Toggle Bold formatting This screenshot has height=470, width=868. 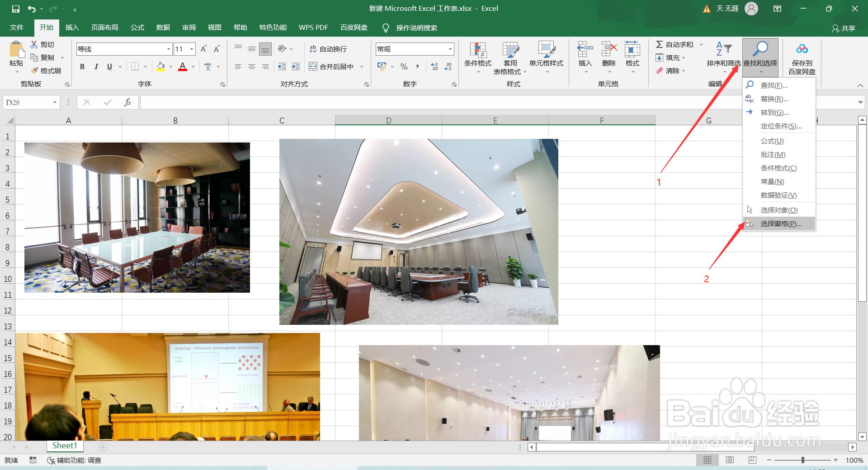tap(82, 66)
